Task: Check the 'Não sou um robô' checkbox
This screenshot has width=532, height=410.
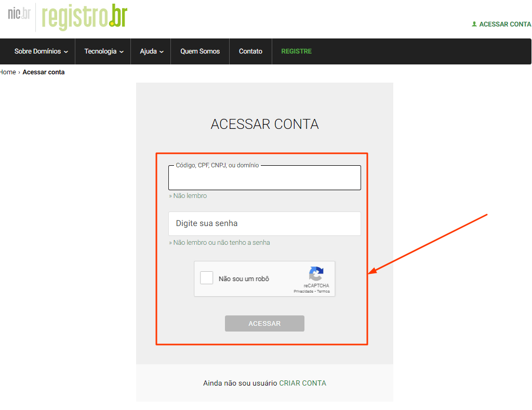Action: point(206,278)
